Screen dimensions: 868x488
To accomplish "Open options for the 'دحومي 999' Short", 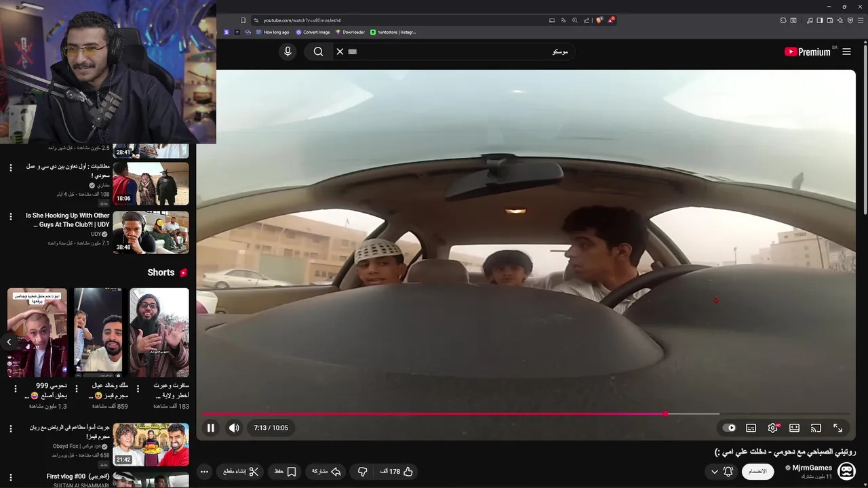I will pyautogui.click(x=16, y=388).
